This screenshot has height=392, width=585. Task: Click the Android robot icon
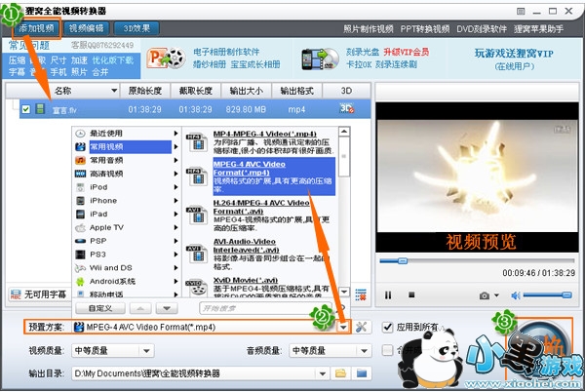tap(80, 281)
